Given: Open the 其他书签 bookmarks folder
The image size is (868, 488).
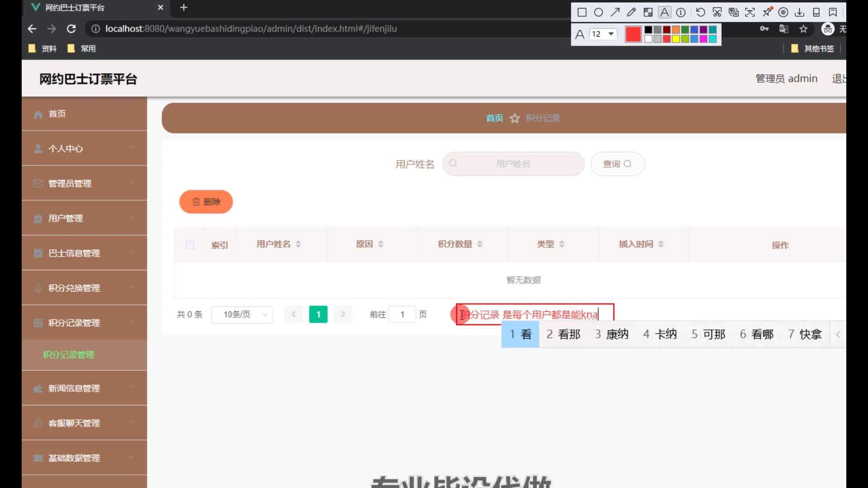Looking at the screenshot, I should point(812,48).
